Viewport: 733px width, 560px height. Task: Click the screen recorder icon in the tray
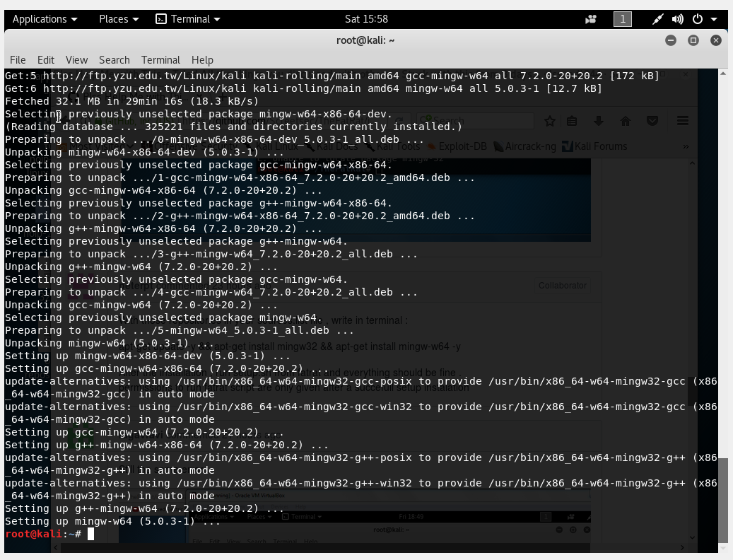tap(592, 19)
